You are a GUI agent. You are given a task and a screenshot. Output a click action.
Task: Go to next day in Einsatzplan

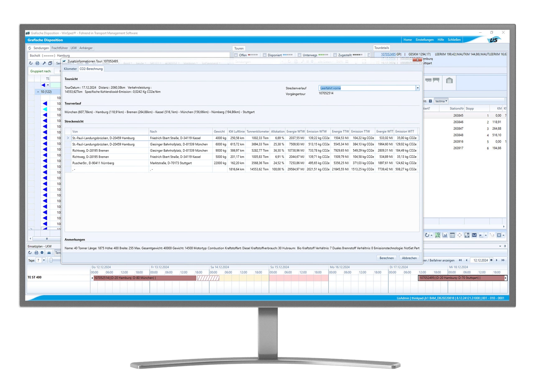(497, 261)
